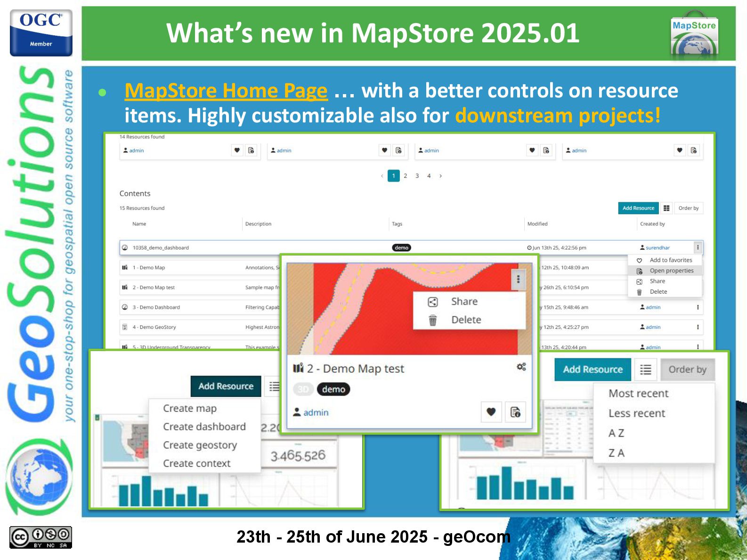Open the MapStore Home Page link
This screenshot has width=747, height=560.
point(226,90)
